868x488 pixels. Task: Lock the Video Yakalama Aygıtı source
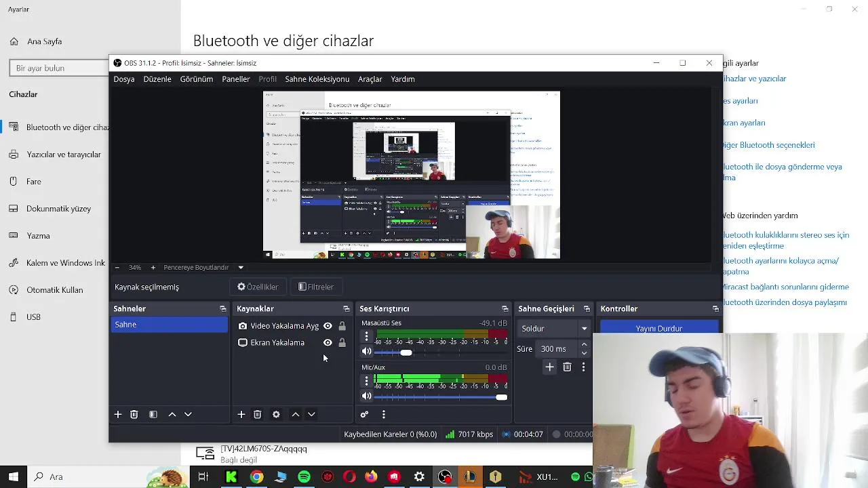coord(342,326)
